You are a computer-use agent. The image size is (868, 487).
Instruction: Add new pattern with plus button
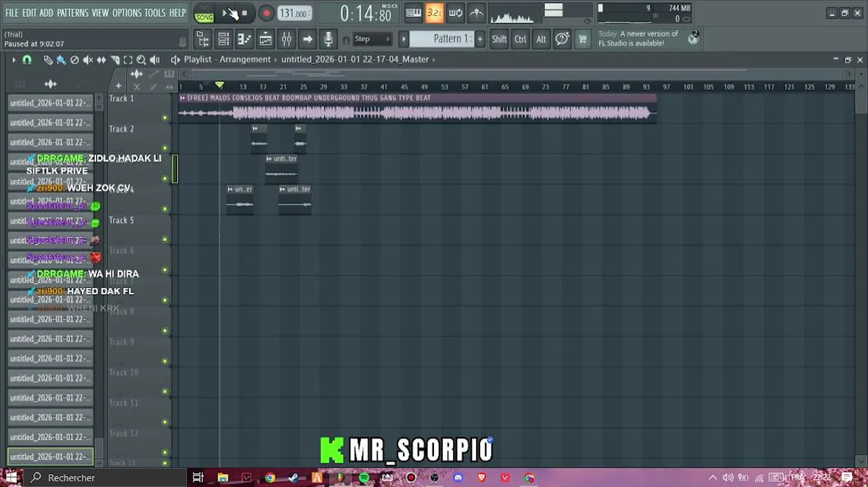click(480, 39)
